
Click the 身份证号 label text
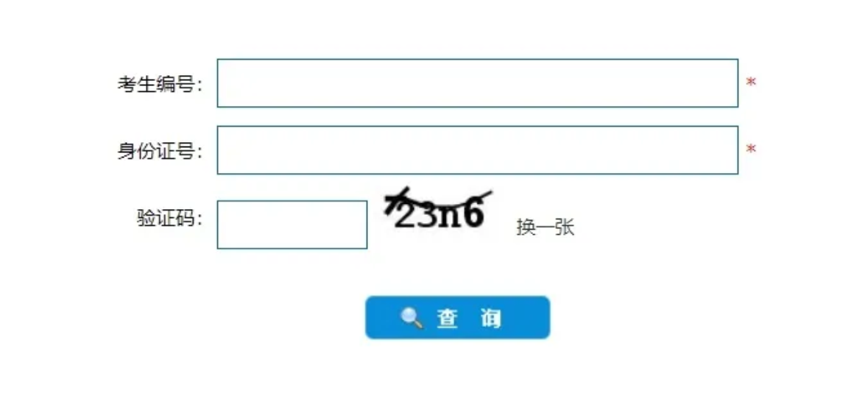(x=160, y=151)
